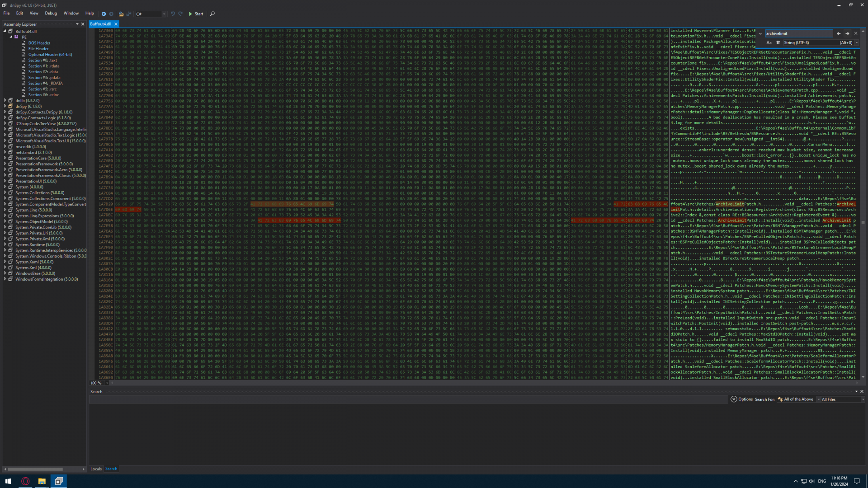This screenshot has width=868, height=488.
Task: Click the Open file folder icon
Action: click(121, 14)
